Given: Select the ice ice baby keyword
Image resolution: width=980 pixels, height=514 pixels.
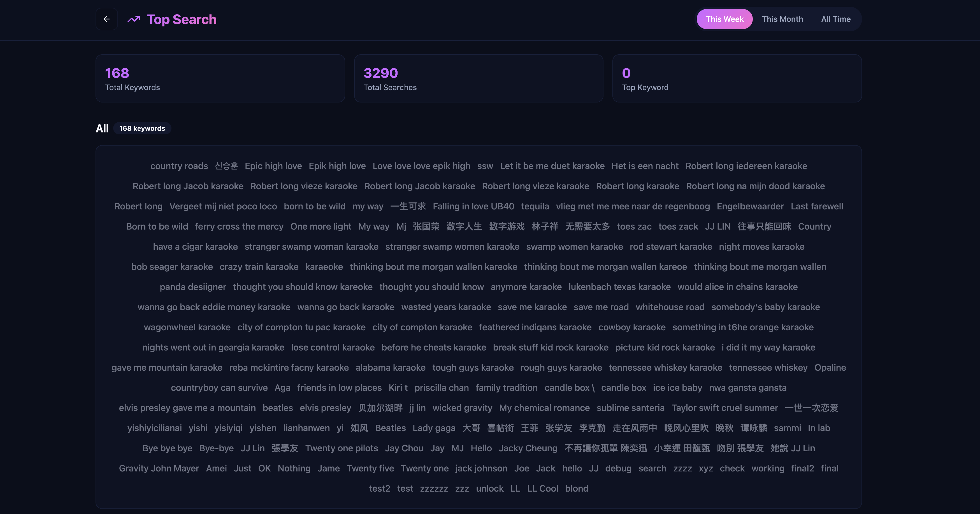Looking at the screenshot, I should click(x=677, y=387).
